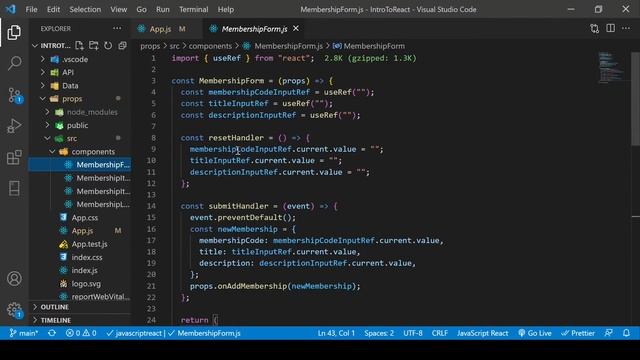Expand the public folder
The height and width of the screenshot is (360, 640).
pyautogui.click(x=80, y=125)
